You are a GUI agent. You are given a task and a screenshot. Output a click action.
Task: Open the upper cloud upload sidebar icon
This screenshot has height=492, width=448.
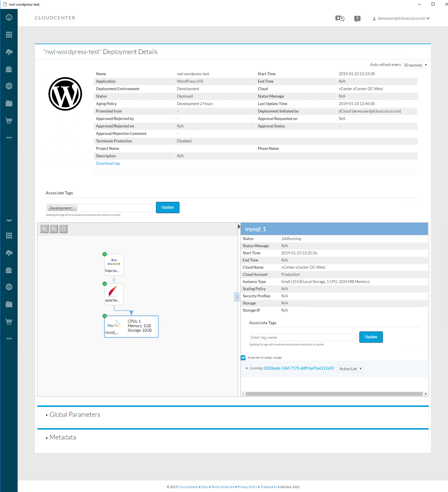click(x=9, y=52)
